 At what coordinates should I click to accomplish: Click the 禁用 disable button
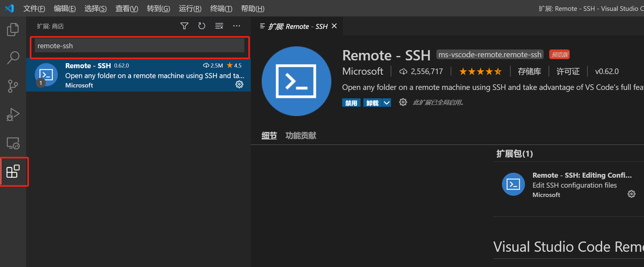(351, 103)
